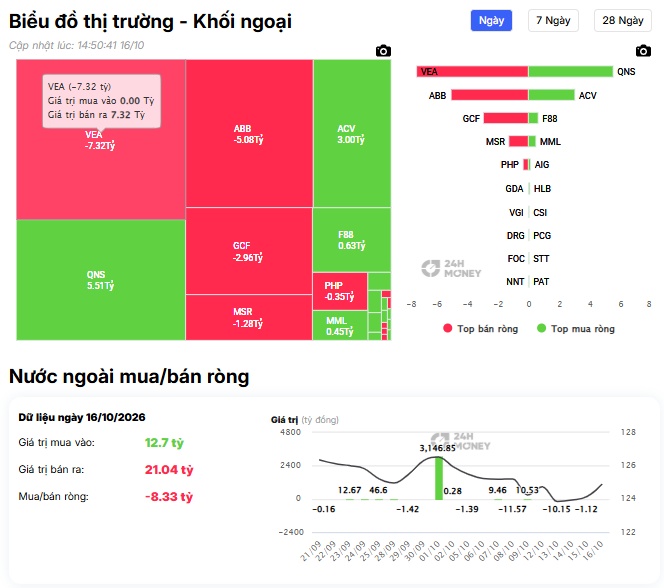Click the treemap camera snapshot icon
664x588 pixels.
[383, 51]
